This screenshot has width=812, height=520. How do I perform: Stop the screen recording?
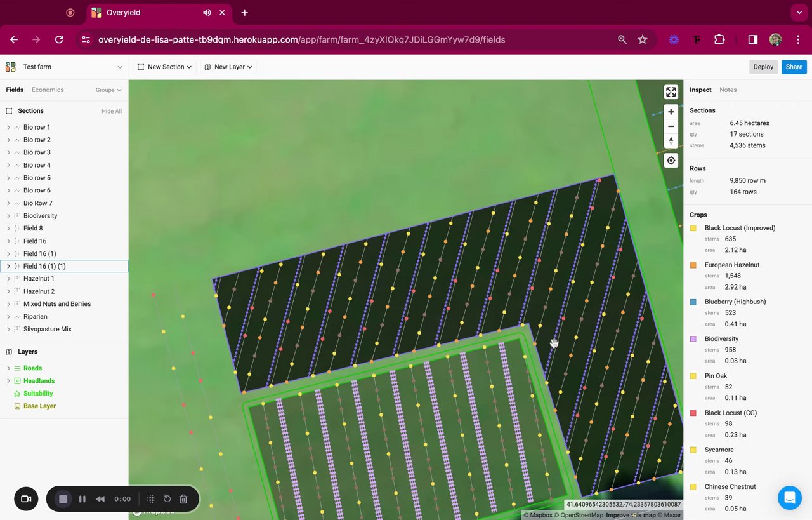(63, 499)
